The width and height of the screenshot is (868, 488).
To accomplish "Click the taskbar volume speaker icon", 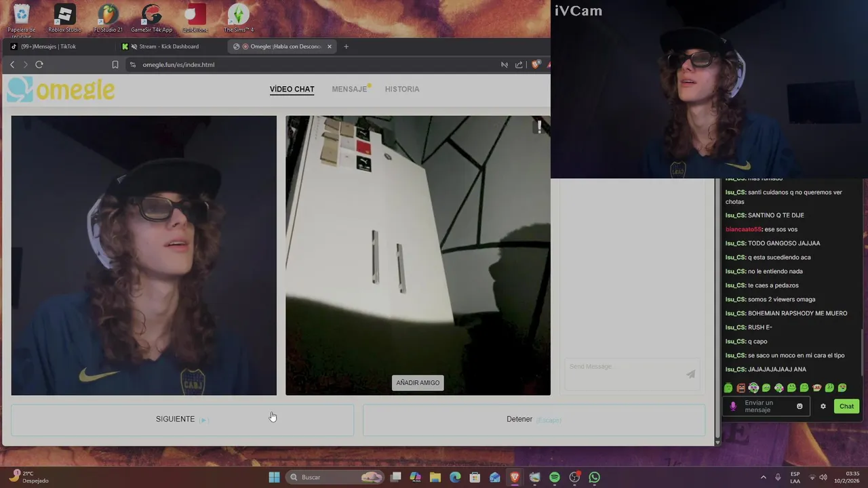I will (823, 477).
